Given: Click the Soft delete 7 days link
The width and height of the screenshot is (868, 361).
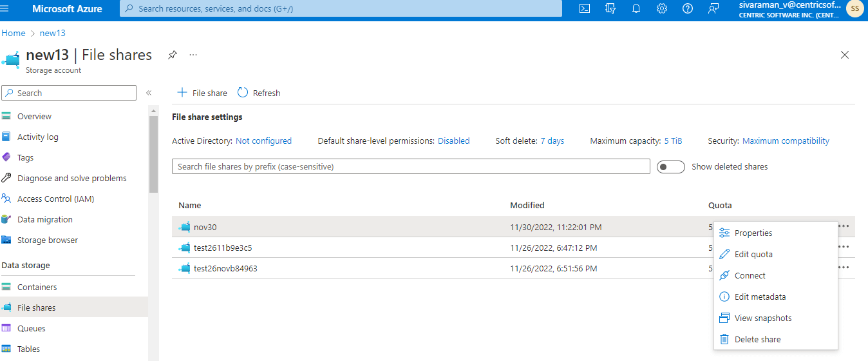Looking at the screenshot, I should click(552, 141).
